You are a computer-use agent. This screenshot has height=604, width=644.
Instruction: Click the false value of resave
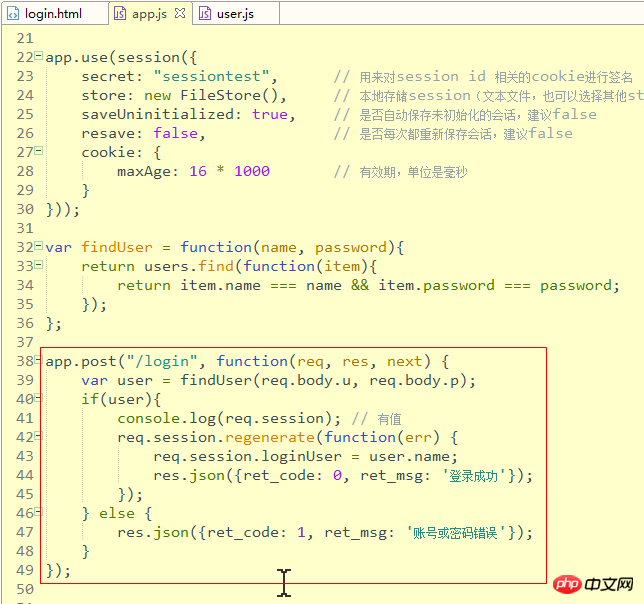[175, 133]
